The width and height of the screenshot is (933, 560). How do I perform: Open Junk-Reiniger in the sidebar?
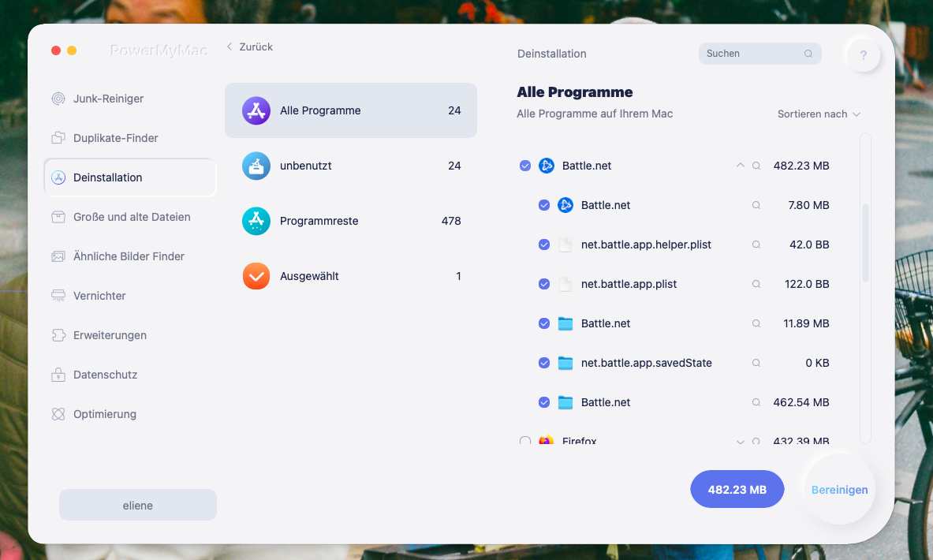pos(129,99)
